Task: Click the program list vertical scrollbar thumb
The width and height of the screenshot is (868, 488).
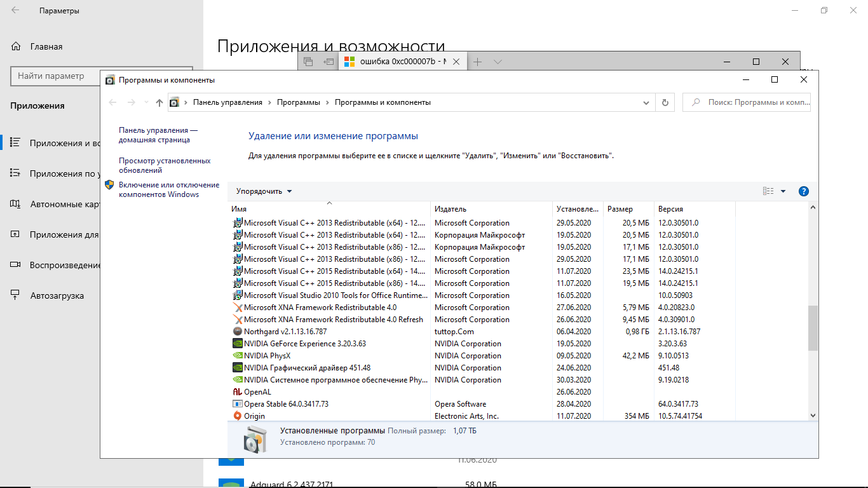Action: point(813,328)
